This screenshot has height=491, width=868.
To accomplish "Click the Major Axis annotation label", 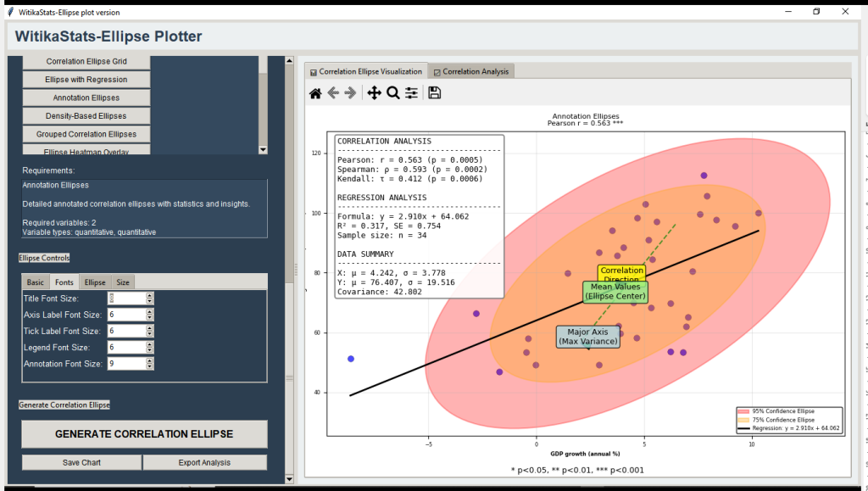I will (x=587, y=337).
